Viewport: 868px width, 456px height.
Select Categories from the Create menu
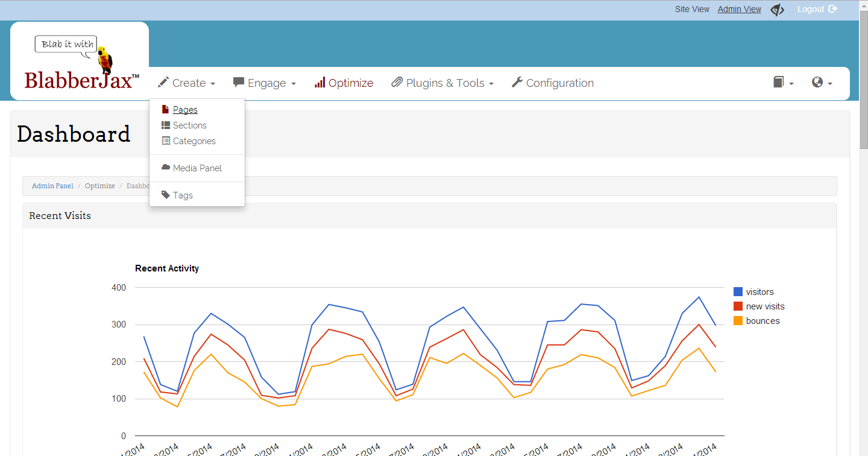tap(194, 141)
